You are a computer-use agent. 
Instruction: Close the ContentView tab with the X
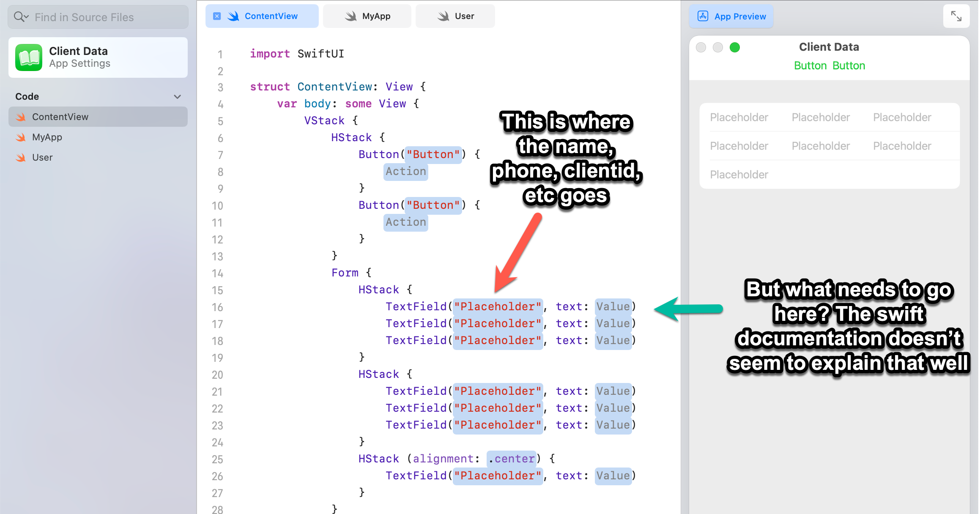[217, 16]
